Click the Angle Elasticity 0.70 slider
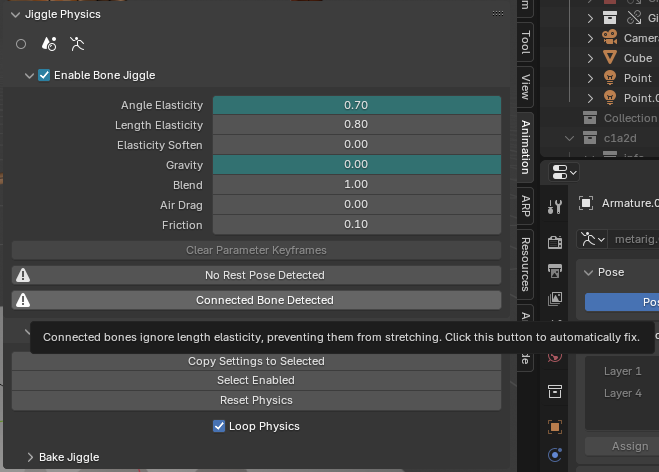Screen dimensions: 659x472 click(x=357, y=105)
